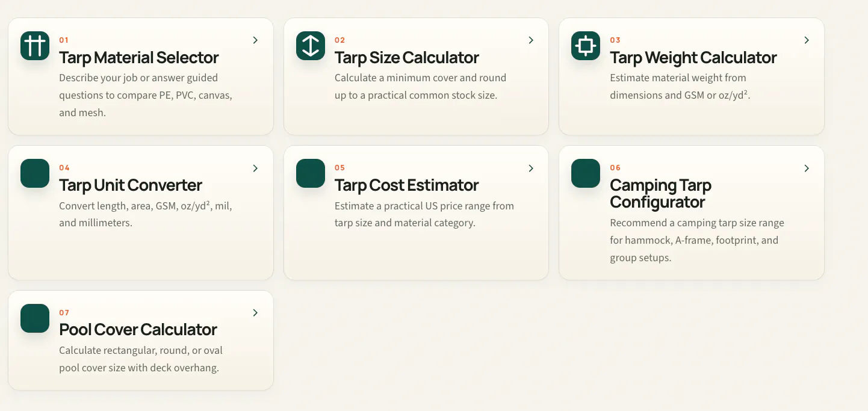Click the Tarp Weight Calculator square icon

coord(586,46)
